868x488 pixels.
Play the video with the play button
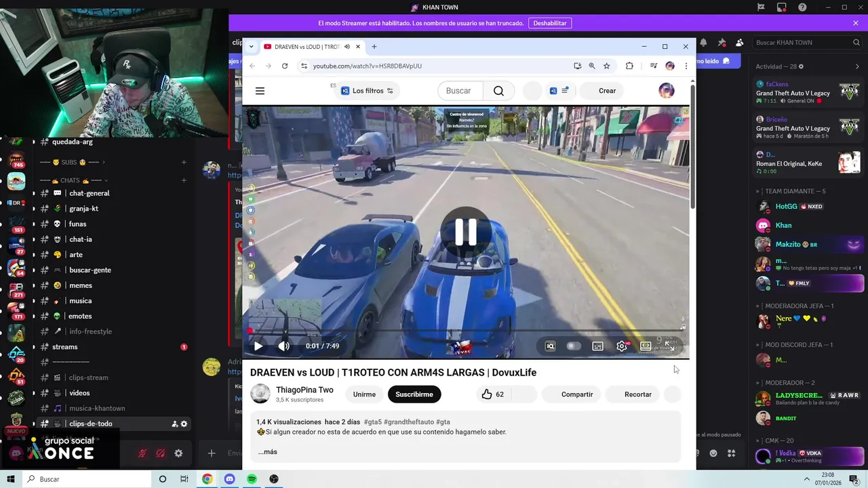[x=258, y=346]
